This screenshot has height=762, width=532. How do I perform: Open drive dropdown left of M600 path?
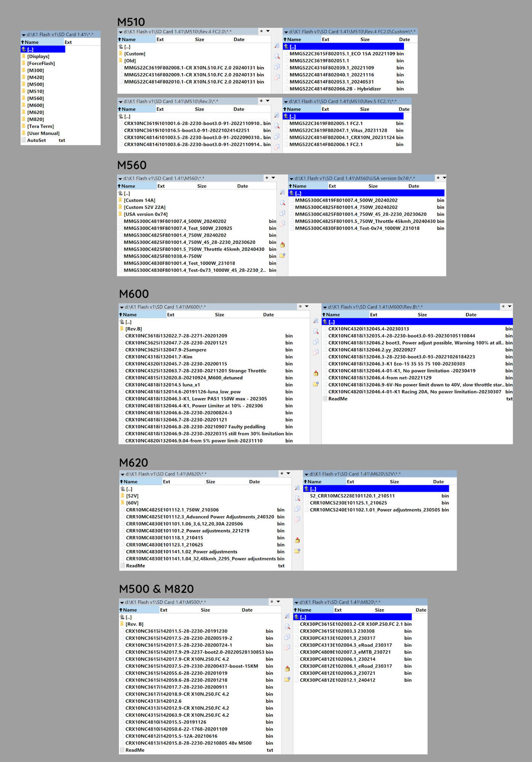121,307
